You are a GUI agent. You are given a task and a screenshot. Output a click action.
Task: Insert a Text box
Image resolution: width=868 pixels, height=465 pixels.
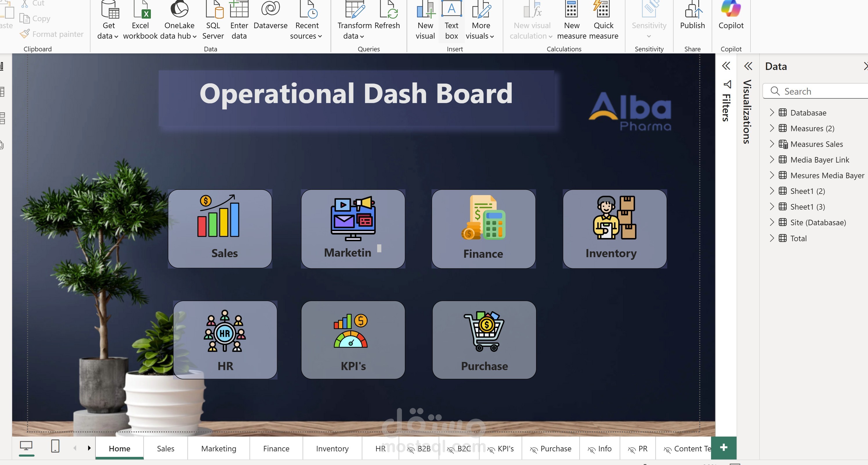pos(451,21)
